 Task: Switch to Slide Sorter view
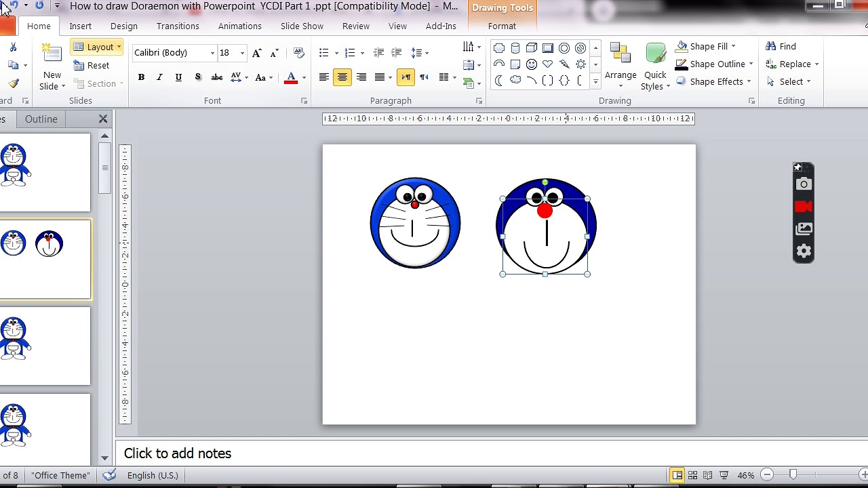(692, 475)
